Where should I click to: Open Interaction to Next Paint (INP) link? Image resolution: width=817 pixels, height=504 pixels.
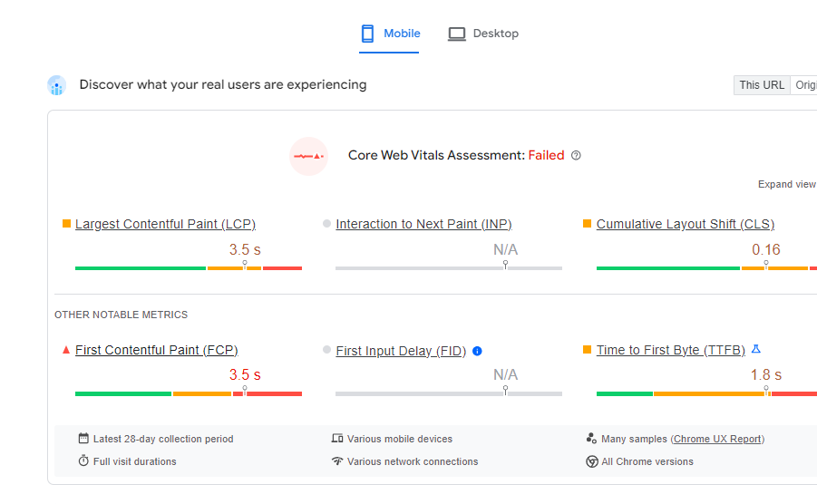(x=423, y=224)
